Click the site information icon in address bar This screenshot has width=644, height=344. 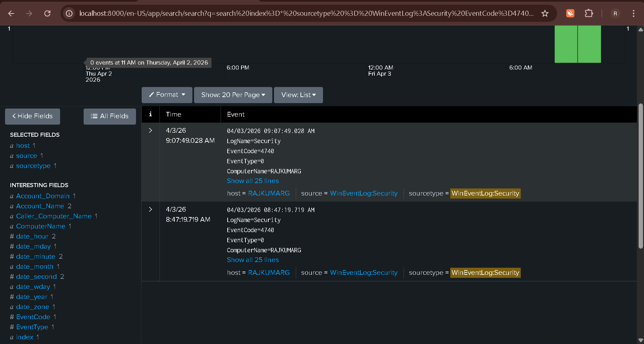69,13
